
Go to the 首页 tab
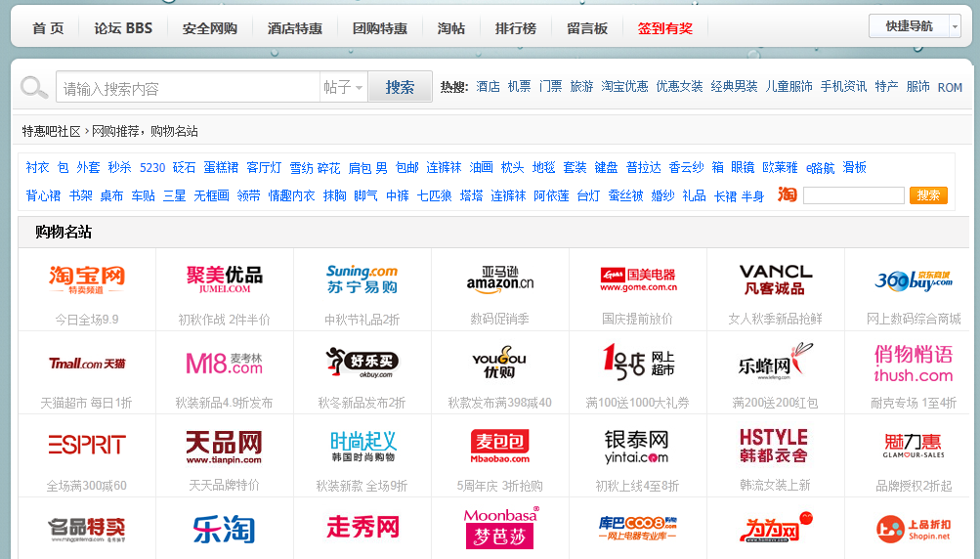coord(48,28)
